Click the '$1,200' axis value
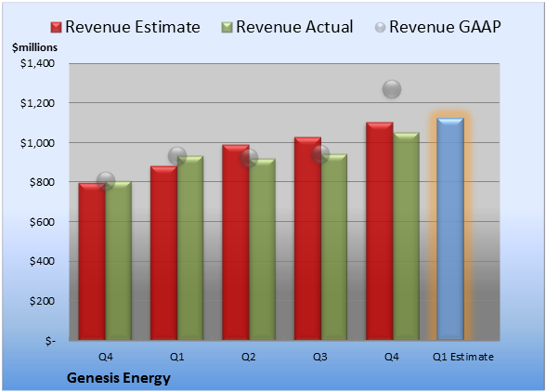The image size is (546, 392). coord(37,103)
